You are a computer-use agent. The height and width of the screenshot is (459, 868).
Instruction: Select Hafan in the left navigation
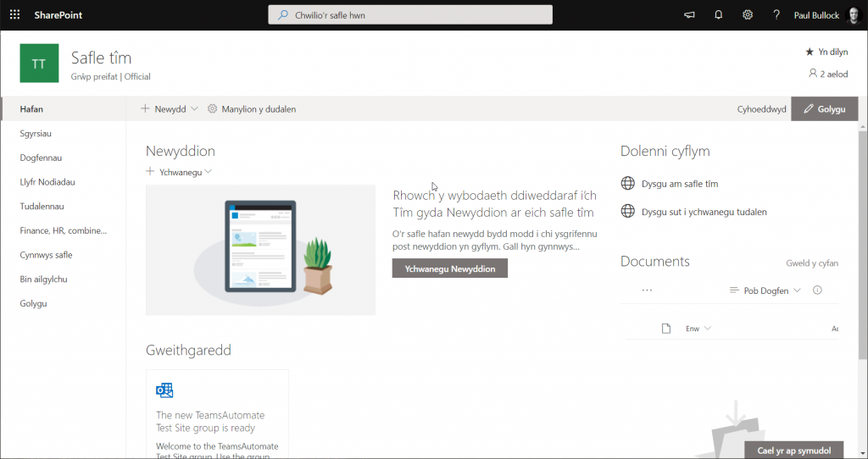[64, 109]
